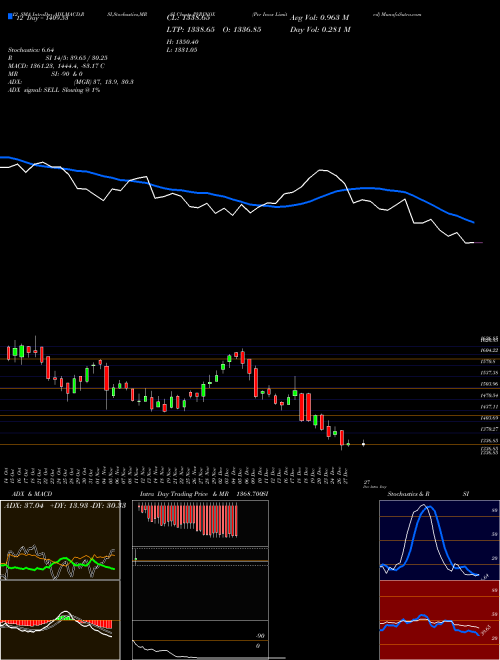Click the 1370.27 price axis label
Image resolution: width=500 pixels, height=660 pixels.
(489, 429)
